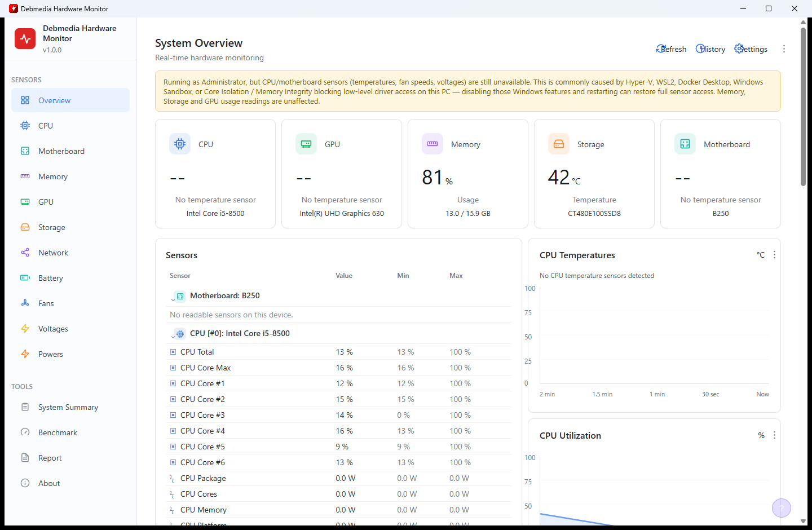The height and width of the screenshot is (530, 812).
Task: Open the Memory sidebar icon
Action: tap(25, 176)
